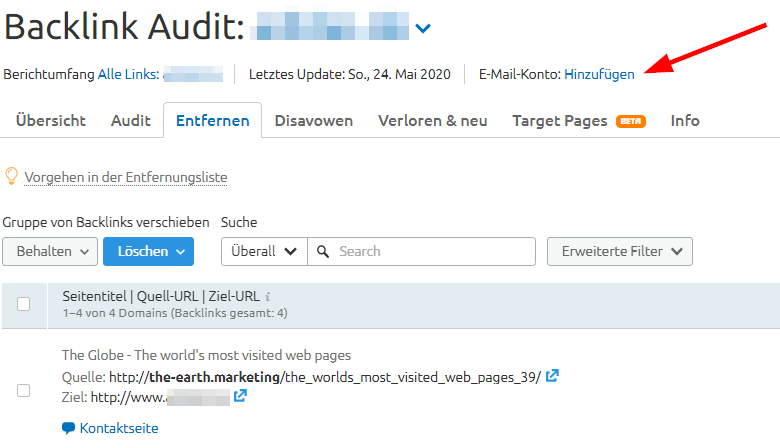Expand the project dropdown next to Backlink Audit
Screen dimensions: 780x448
(x=422, y=28)
